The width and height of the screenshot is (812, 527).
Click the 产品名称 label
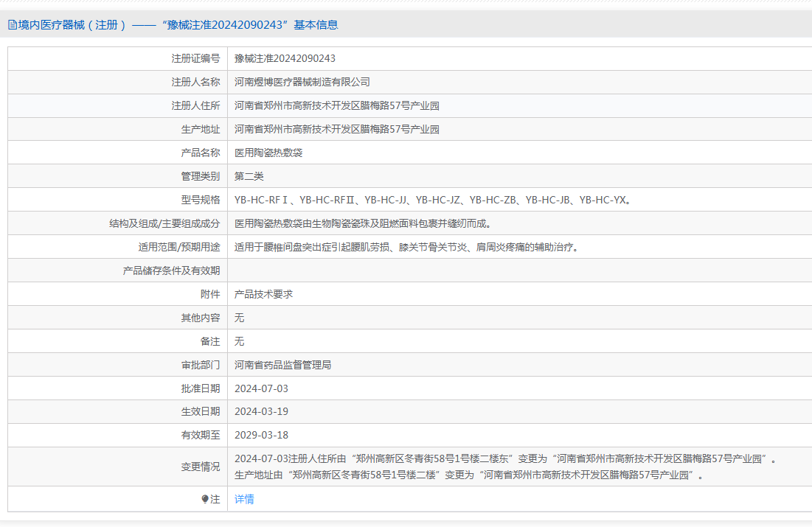[201, 153]
